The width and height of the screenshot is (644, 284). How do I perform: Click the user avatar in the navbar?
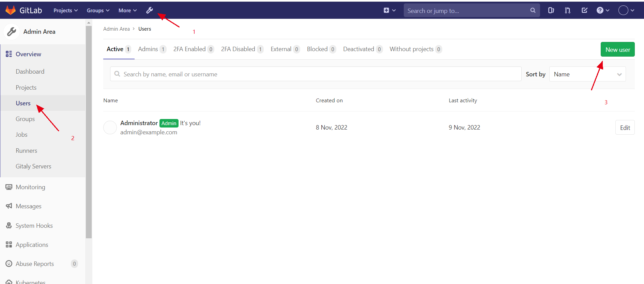point(623,11)
